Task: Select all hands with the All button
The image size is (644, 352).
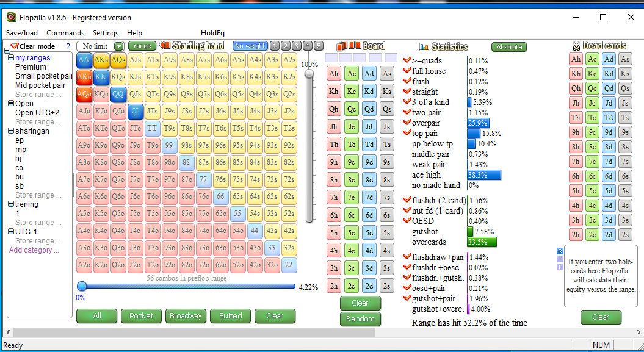Action: point(97,316)
